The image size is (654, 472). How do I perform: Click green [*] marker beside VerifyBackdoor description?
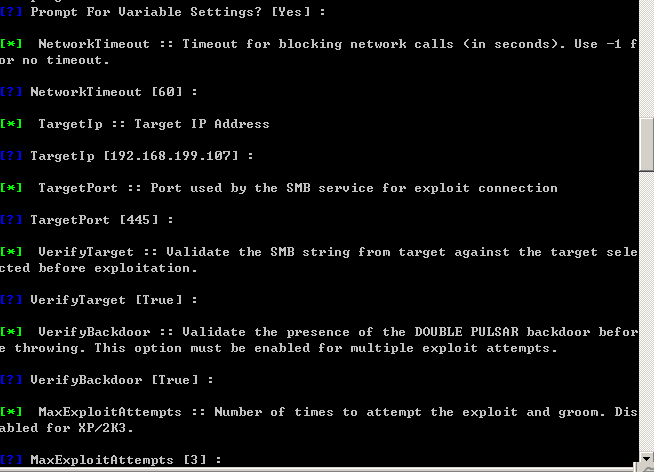(11, 332)
